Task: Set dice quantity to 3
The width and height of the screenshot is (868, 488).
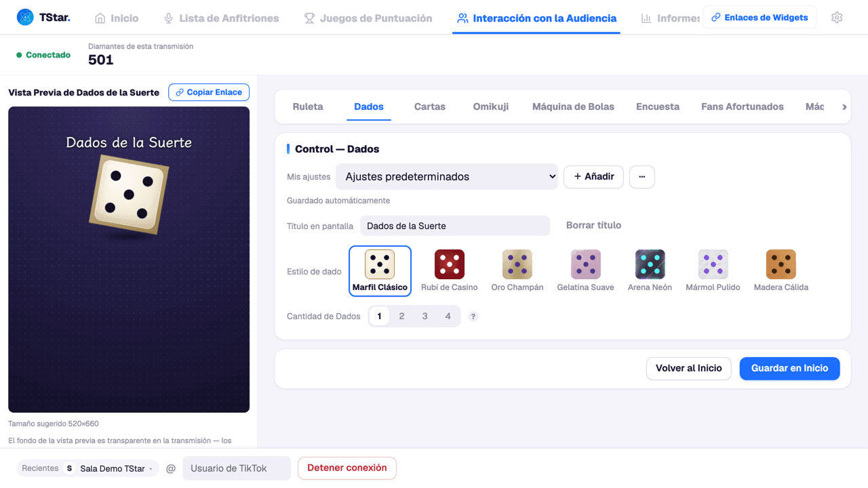Action: (x=425, y=317)
